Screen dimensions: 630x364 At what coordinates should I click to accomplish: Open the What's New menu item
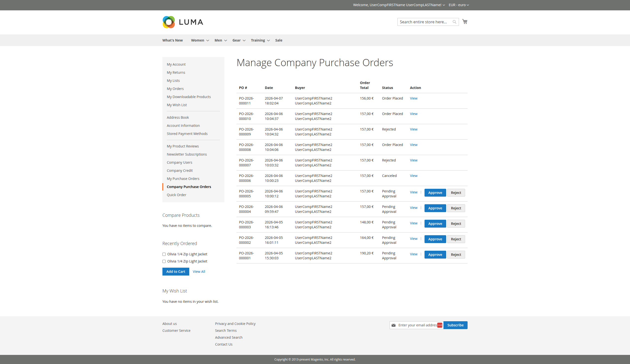pos(172,40)
